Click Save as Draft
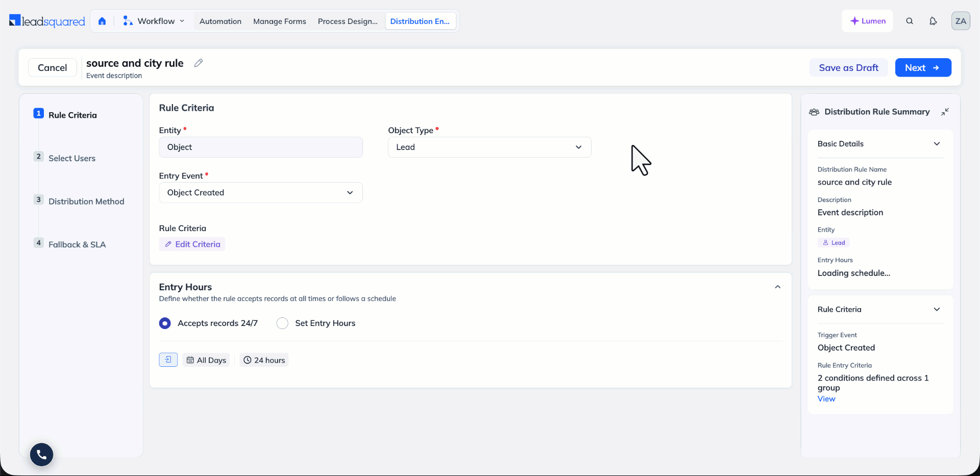980x476 pixels. point(848,67)
